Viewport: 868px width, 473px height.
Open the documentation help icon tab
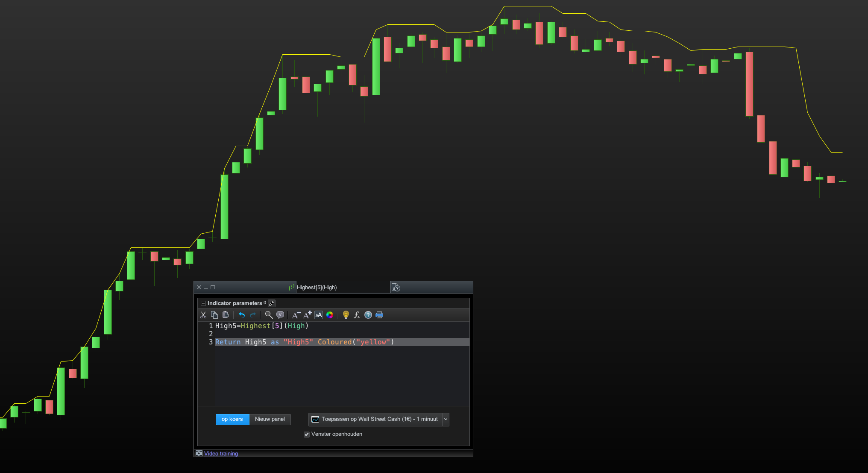pyautogui.click(x=396, y=288)
